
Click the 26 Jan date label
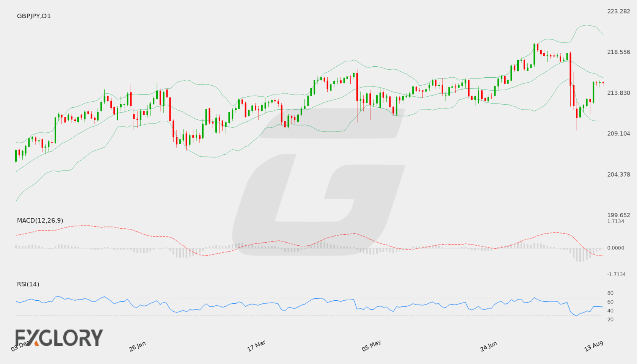tap(137, 346)
